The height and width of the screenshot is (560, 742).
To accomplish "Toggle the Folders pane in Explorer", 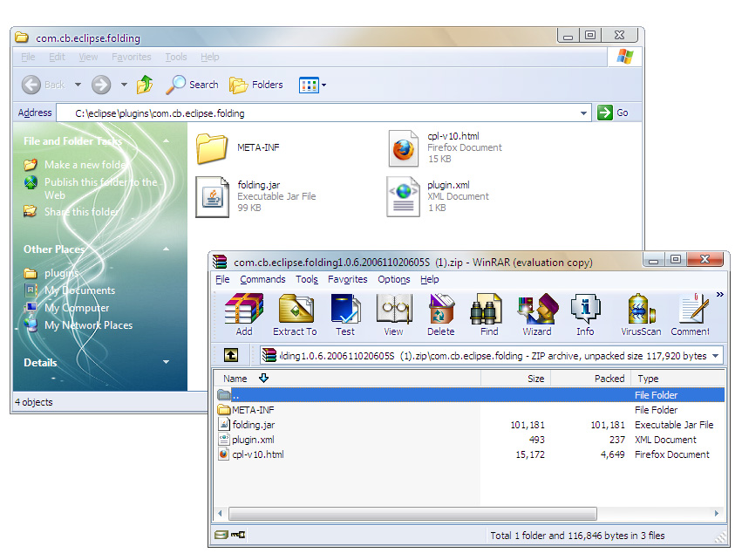I will 256,85.
